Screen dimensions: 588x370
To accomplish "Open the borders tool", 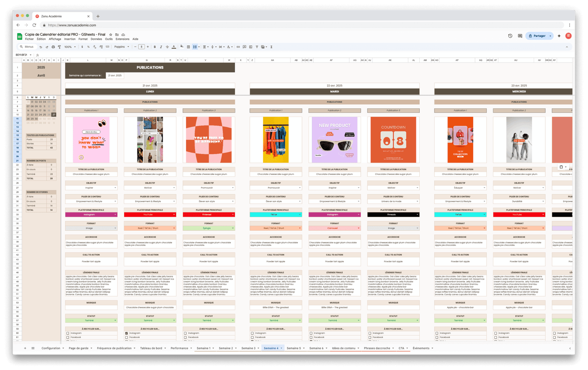I will (x=189, y=47).
